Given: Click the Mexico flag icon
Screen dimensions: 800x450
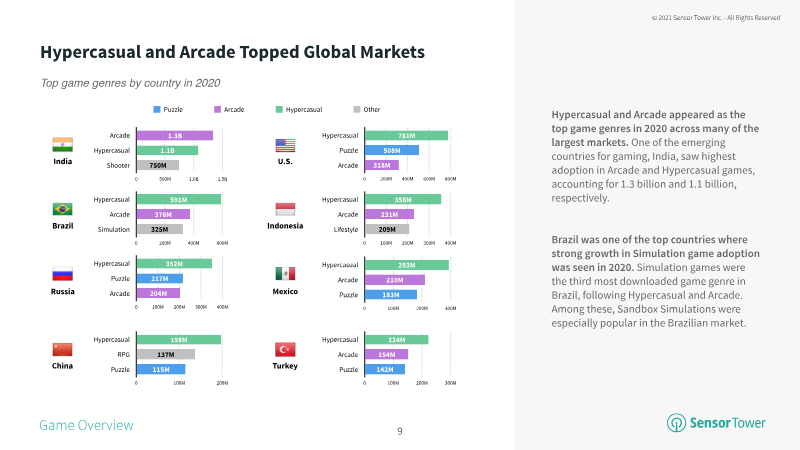Looking at the screenshot, I should pyautogui.click(x=285, y=274).
